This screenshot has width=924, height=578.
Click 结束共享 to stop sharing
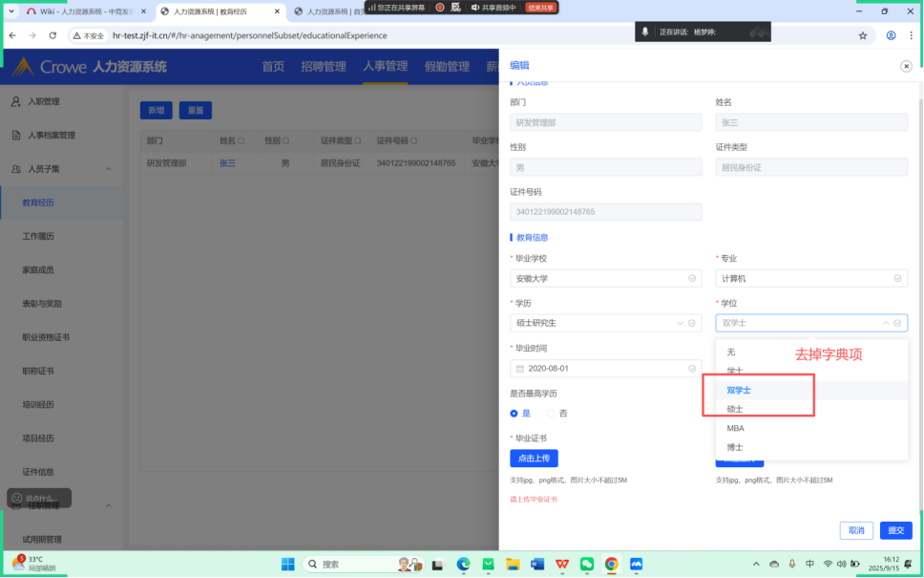click(540, 8)
